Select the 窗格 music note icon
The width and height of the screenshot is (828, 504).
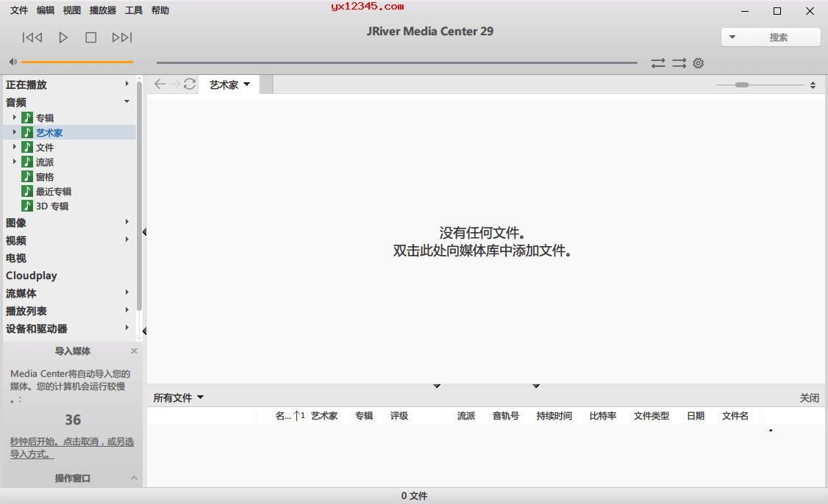click(27, 176)
